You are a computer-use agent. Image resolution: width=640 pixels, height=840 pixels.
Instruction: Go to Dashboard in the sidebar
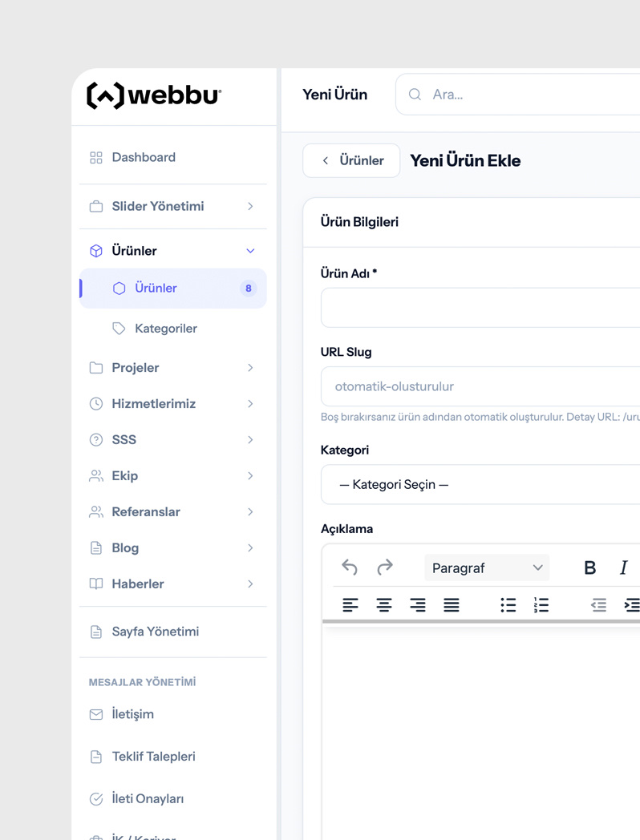click(143, 158)
